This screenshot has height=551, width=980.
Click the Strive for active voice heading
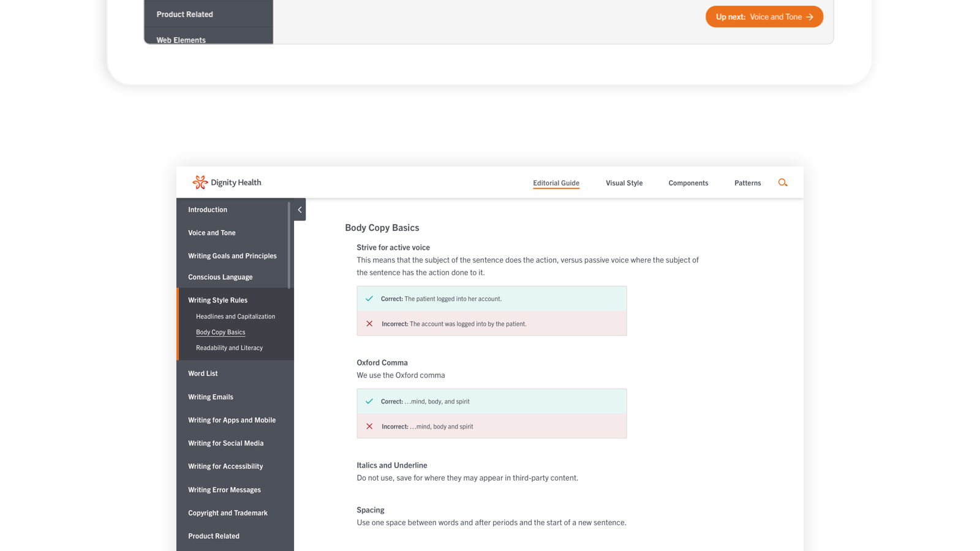pyautogui.click(x=393, y=247)
